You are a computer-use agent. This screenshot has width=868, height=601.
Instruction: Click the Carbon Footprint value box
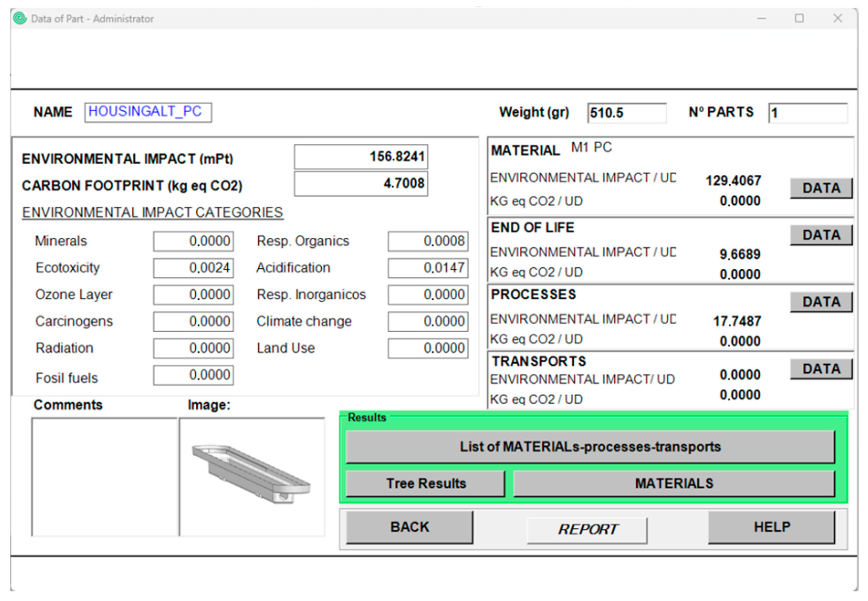pyautogui.click(x=361, y=184)
